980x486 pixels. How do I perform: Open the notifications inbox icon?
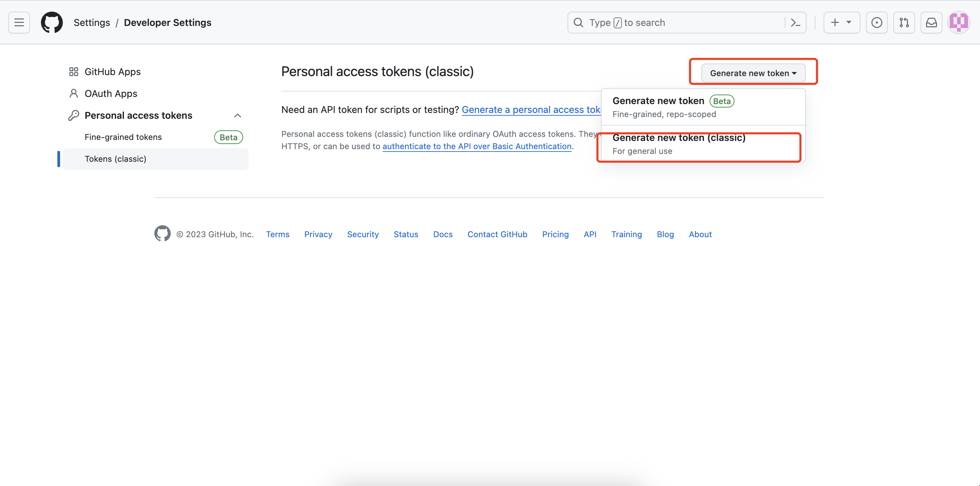[931, 23]
